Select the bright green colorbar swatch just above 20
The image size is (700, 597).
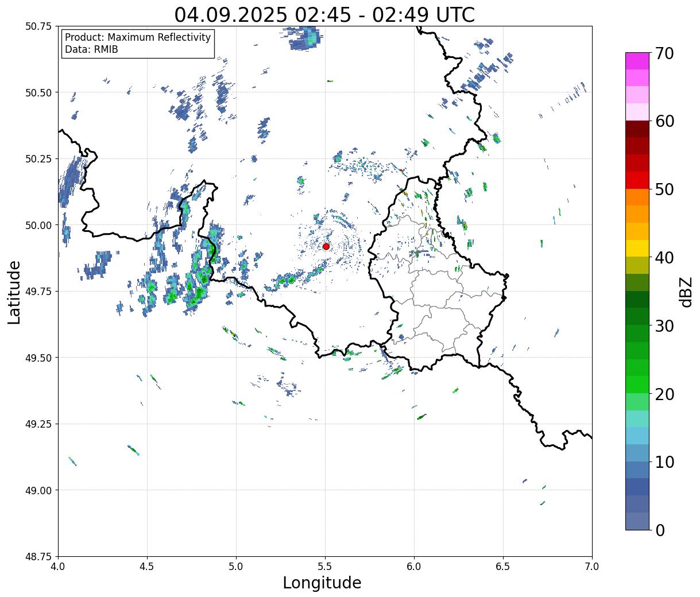click(x=637, y=384)
